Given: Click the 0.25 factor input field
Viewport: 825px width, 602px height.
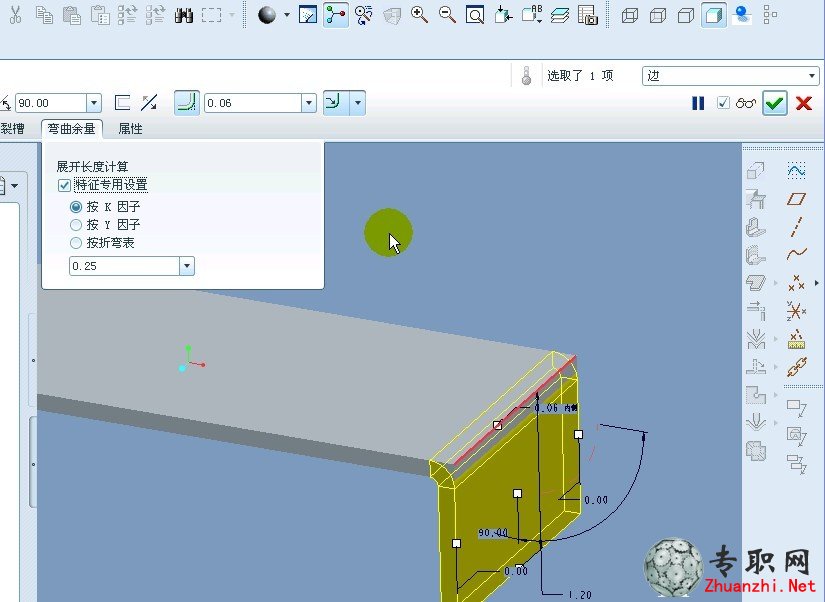Looking at the screenshot, I should pos(124,266).
